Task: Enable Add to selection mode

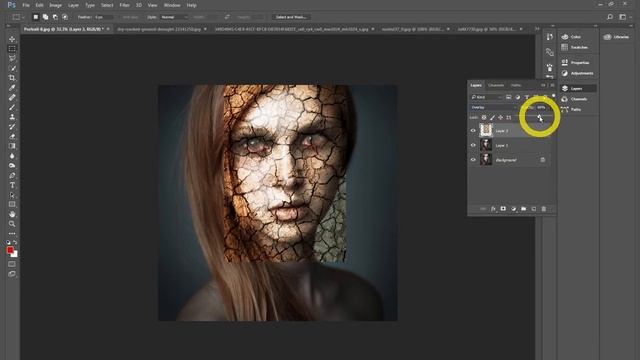Action: tap(45, 17)
